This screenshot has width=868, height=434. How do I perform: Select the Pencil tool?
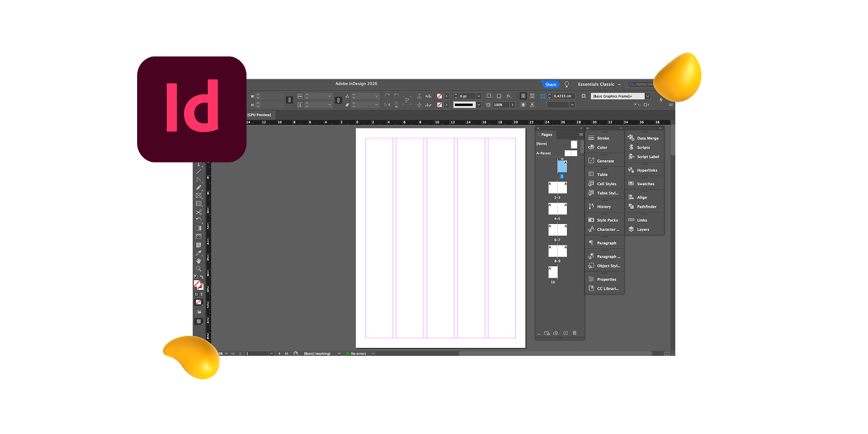click(x=198, y=187)
